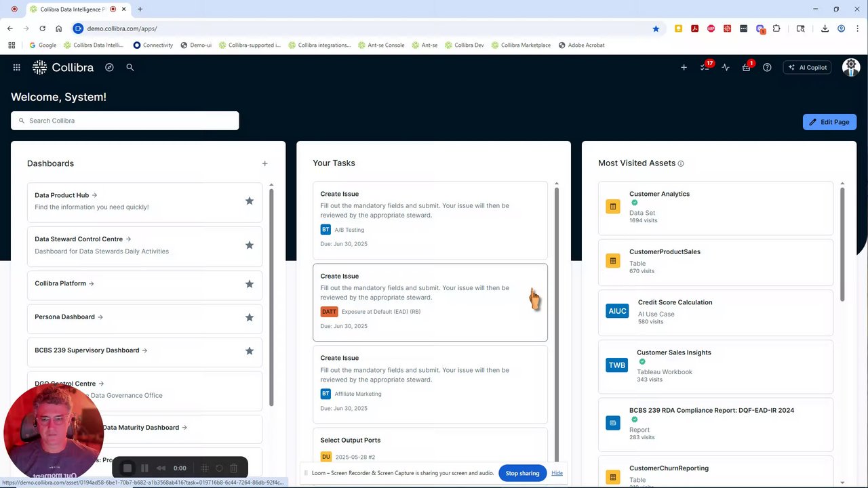
Task: Toggle the Collibra Platform favorite star
Action: coord(250,284)
